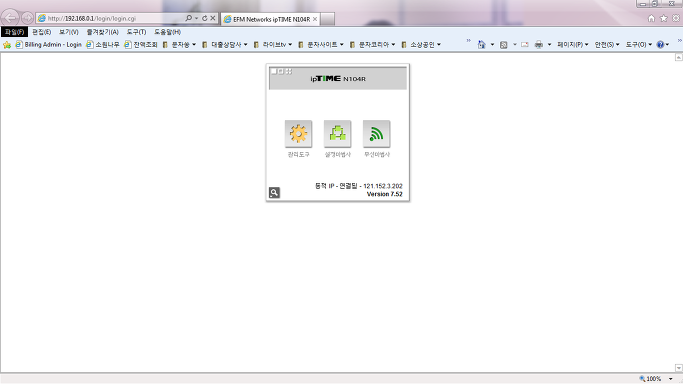Click the Add to favorites bar star icon
683x384 pixels.
pyautogui.click(x=7, y=44)
